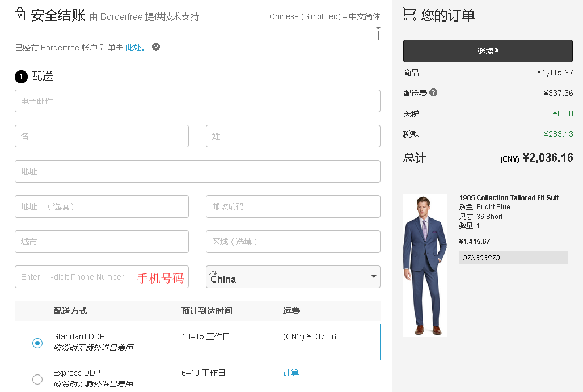Open the China country dropdown
The image size is (583, 392).
pos(293,277)
